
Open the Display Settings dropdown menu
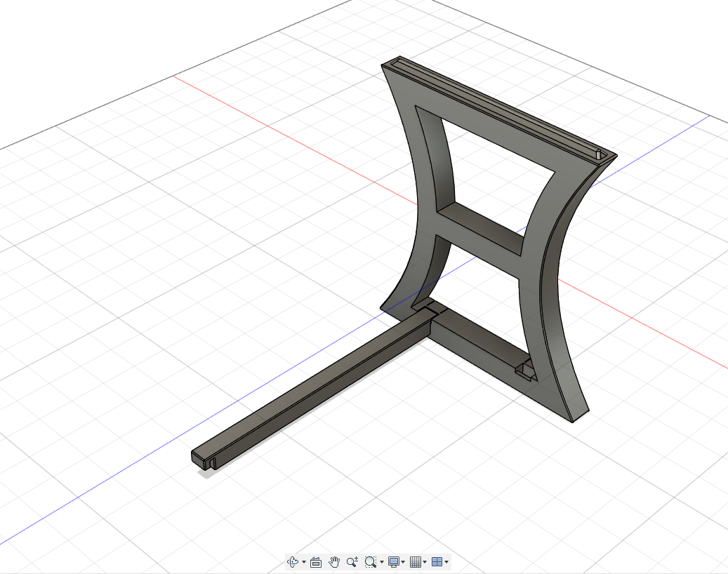pos(403,561)
